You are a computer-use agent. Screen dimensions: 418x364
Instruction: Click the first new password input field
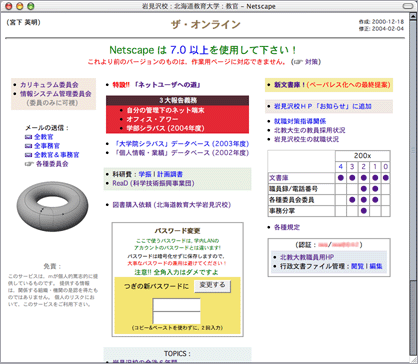click(176, 305)
